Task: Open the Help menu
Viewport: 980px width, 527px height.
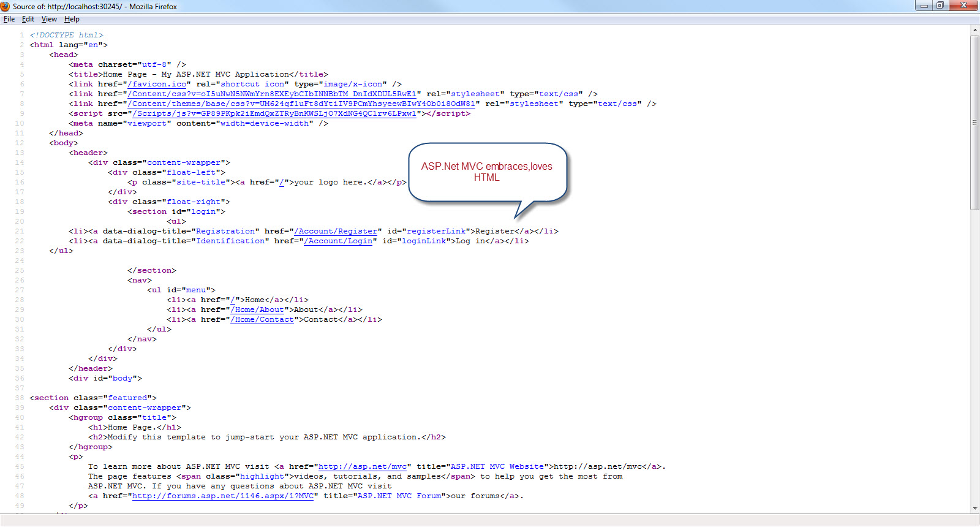Action: (72, 19)
